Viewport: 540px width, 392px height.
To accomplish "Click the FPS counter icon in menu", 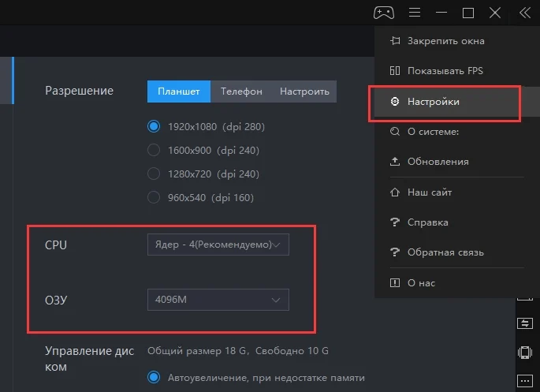I will click(x=395, y=71).
